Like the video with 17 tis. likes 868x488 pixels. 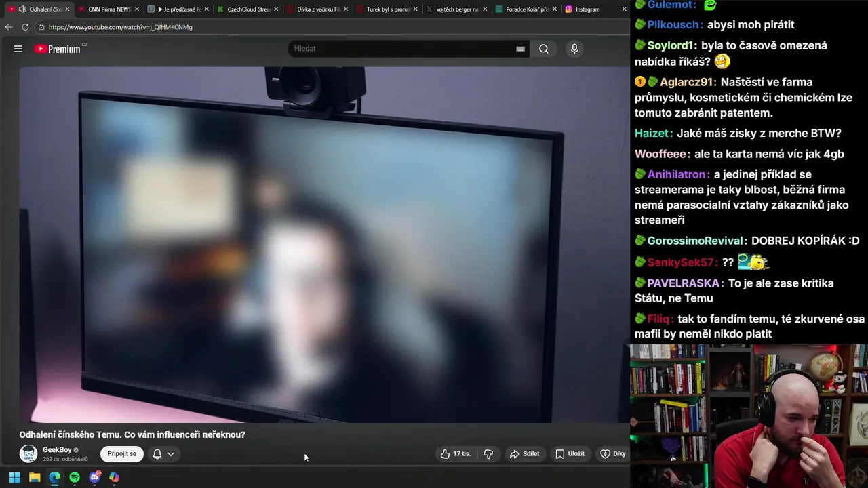(x=456, y=454)
